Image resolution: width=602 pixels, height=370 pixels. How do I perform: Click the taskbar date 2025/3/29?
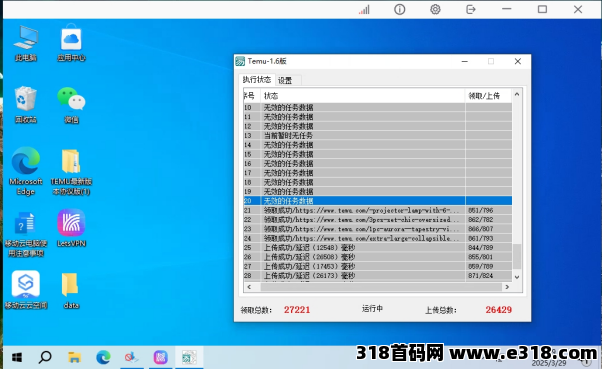(x=549, y=363)
